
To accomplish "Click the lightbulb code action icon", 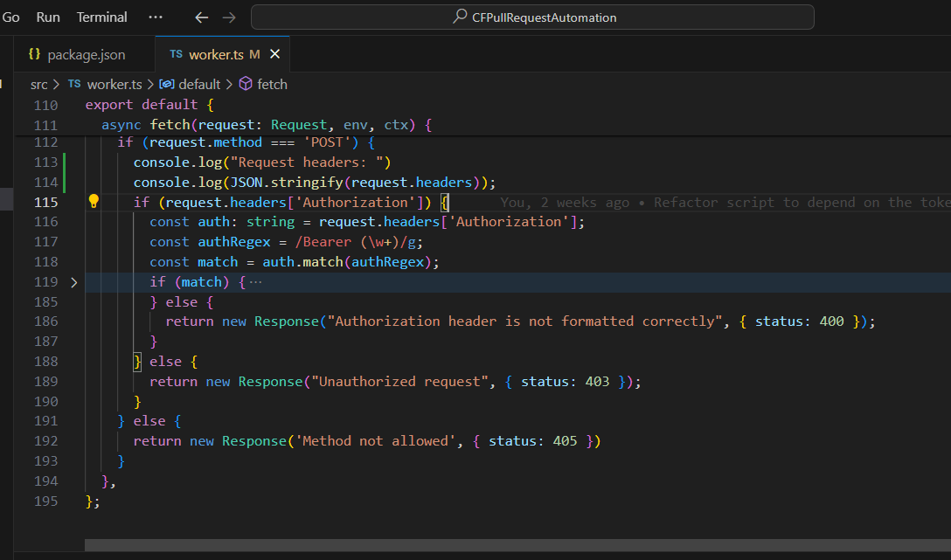I will pyautogui.click(x=94, y=202).
